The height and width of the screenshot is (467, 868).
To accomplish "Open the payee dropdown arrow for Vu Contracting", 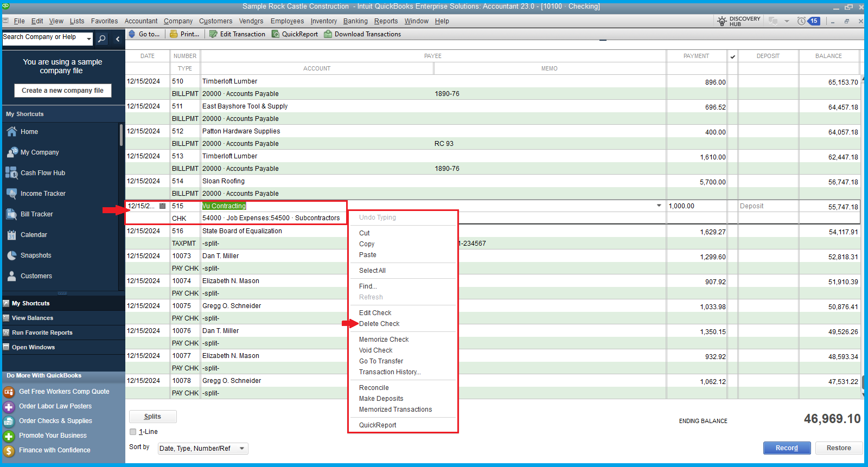I will point(659,206).
